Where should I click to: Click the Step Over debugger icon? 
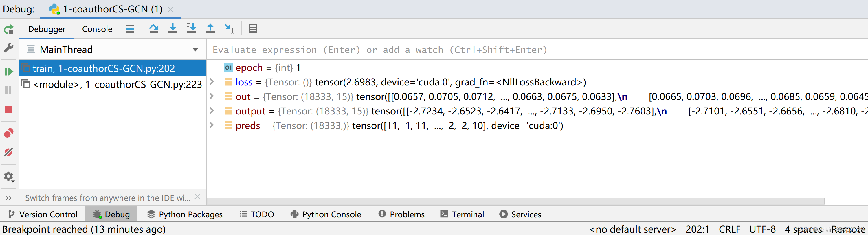154,29
